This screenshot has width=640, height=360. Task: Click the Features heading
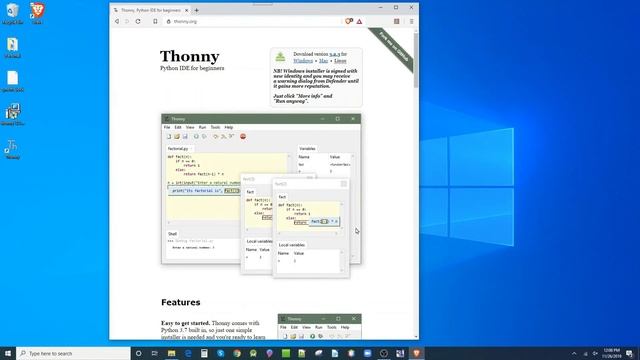pos(181,302)
